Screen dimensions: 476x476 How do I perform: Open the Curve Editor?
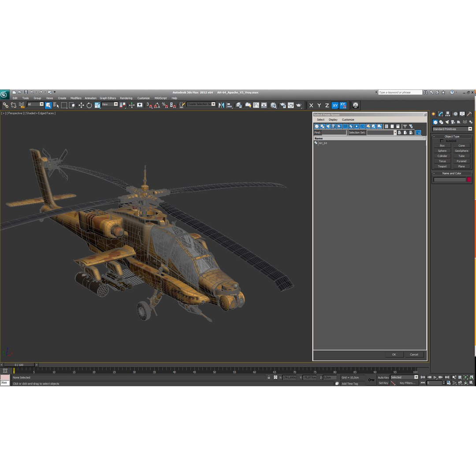coord(256,105)
